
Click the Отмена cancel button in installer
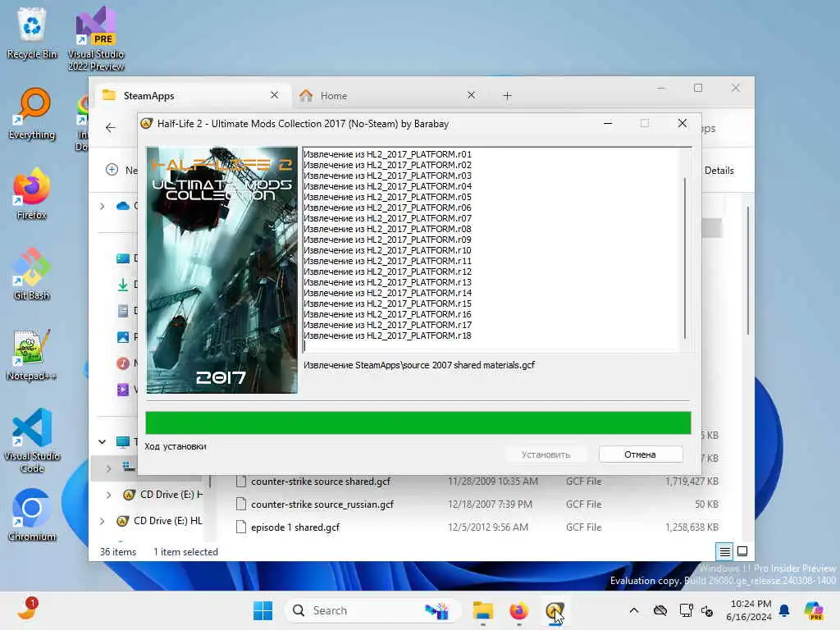point(640,454)
